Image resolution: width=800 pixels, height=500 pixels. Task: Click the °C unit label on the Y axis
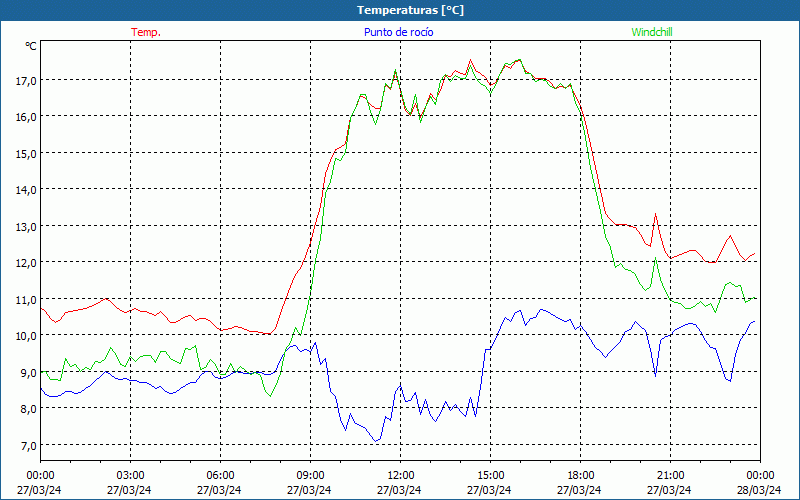31,46
